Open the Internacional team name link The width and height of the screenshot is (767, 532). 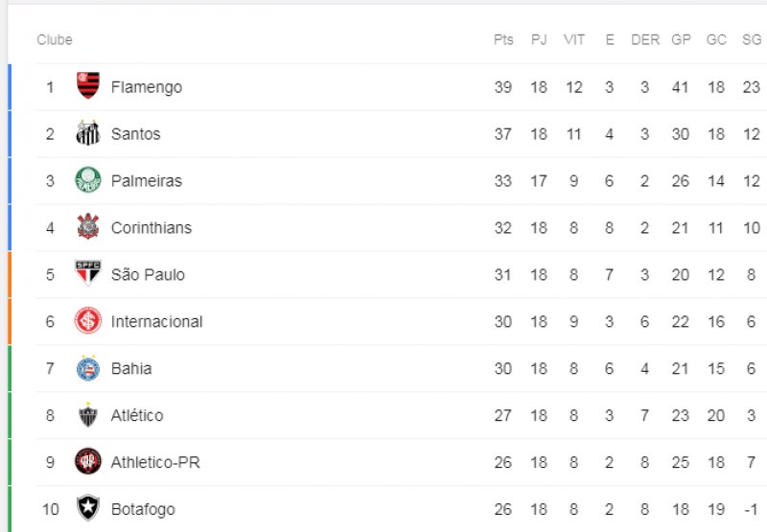click(157, 322)
